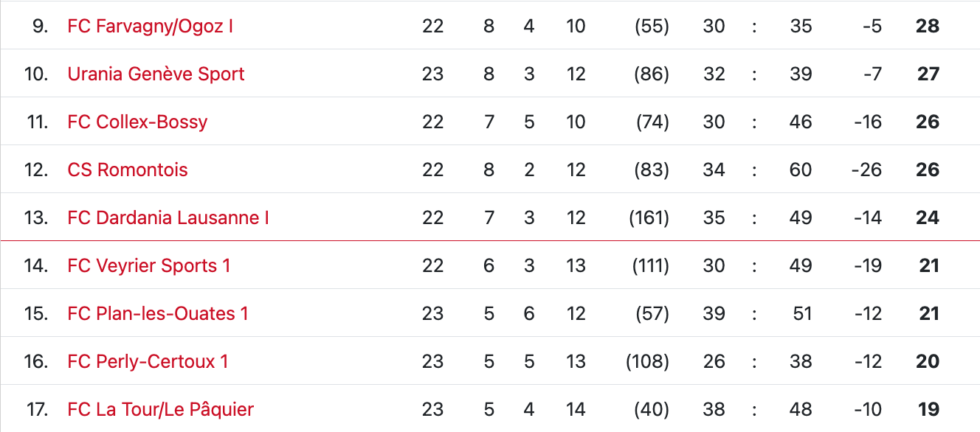Select the CS Romontois link
Image resolution: width=980 pixels, height=432 pixels.
[x=128, y=170]
